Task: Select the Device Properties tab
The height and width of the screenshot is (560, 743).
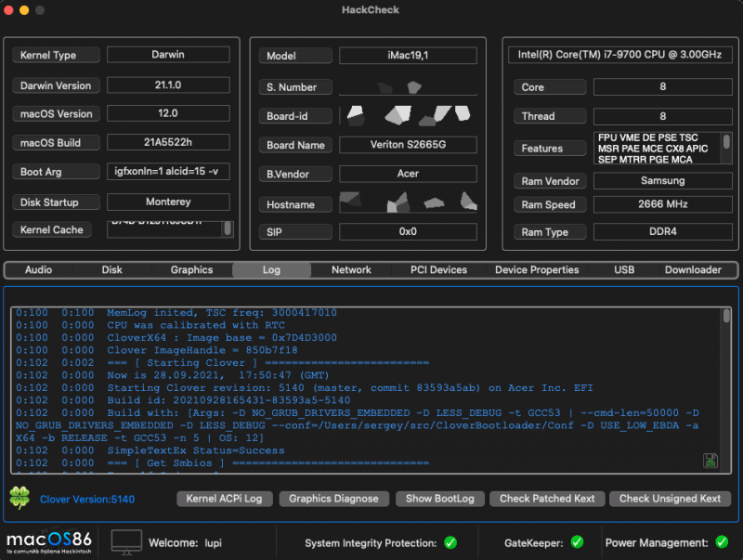Action: (537, 270)
